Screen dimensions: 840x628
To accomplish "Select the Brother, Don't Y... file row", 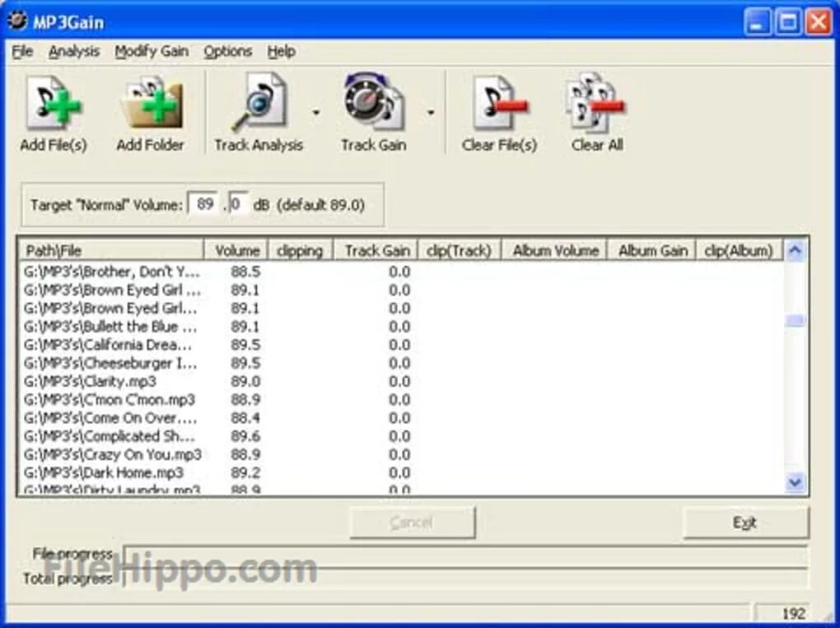I will [x=402, y=272].
